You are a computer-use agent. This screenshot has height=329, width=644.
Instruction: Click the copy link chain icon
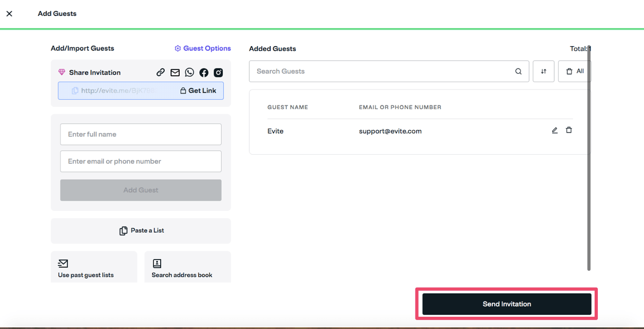point(161,73)
